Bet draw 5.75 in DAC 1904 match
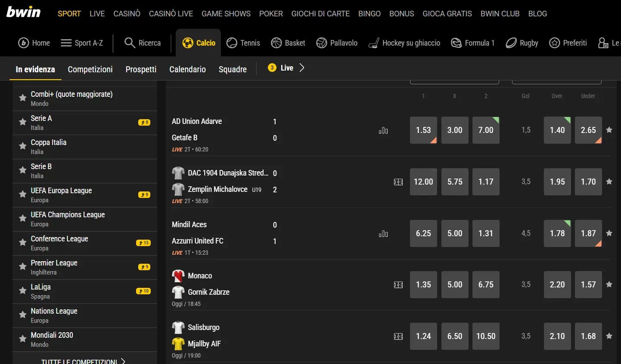The height and width of the screenshot is (364, 621). click(455, 182)
